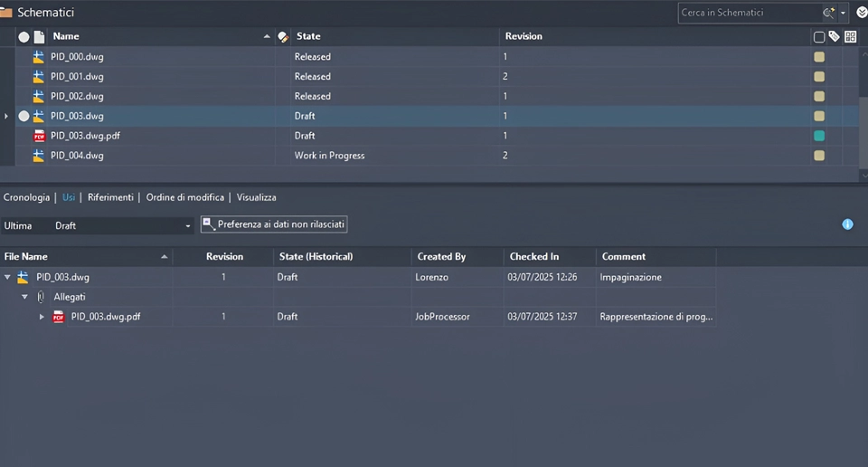
Task: Tick the checkbox column header box
Action: point(819,37)
